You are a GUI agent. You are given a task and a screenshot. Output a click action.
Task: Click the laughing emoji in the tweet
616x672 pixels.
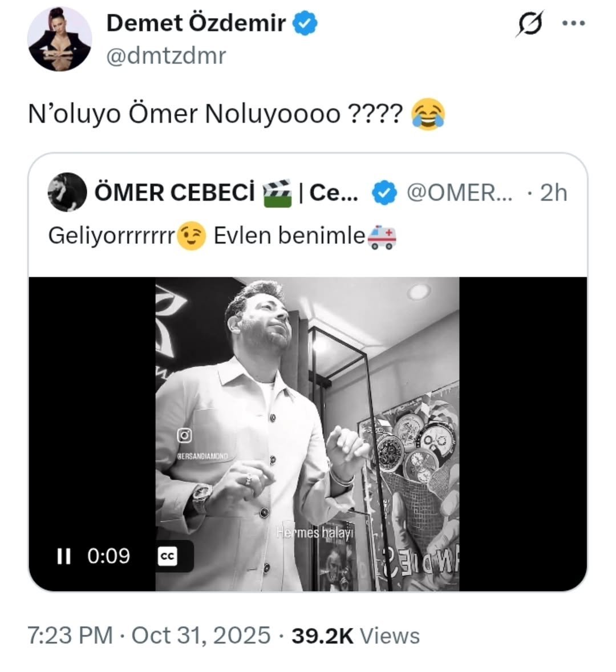[x=427, y=114]
